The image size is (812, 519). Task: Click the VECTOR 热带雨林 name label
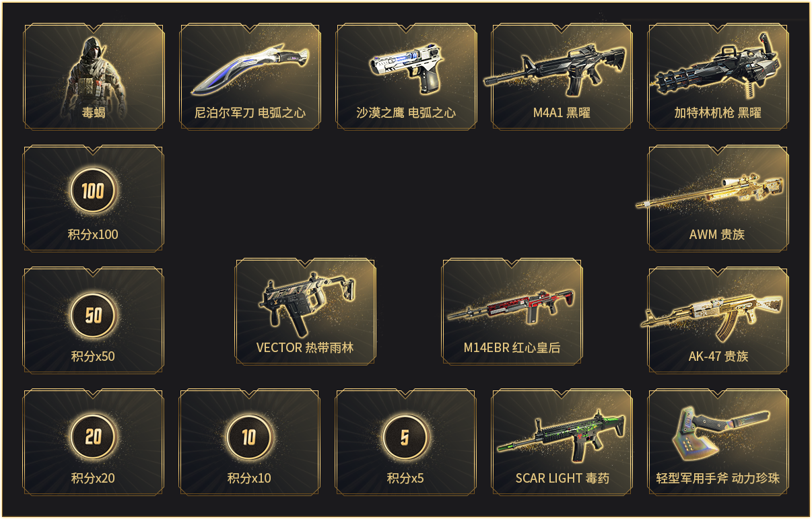[x=305, y=348]
